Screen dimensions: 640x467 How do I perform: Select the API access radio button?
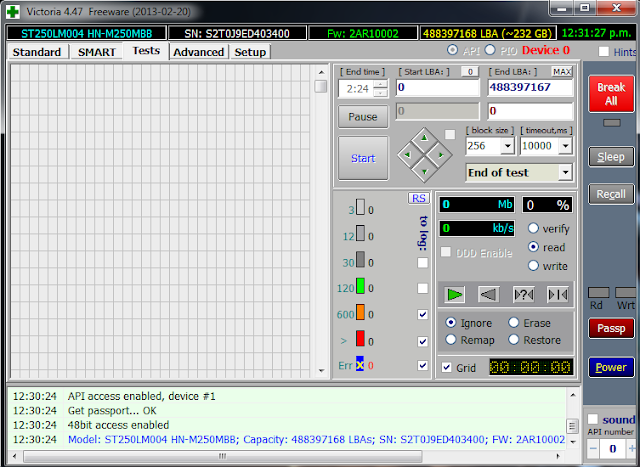[x=452, y=50]
